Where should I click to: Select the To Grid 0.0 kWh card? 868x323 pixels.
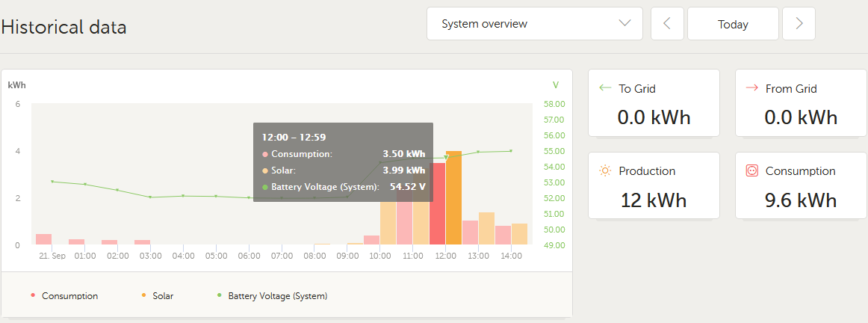pos(654,103)
